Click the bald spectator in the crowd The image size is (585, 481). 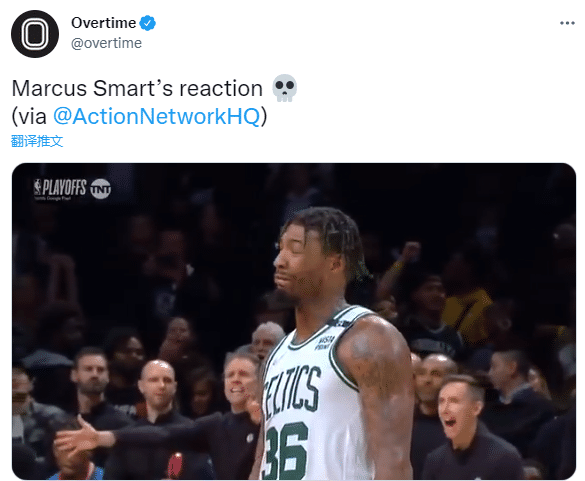coord(158,383)
